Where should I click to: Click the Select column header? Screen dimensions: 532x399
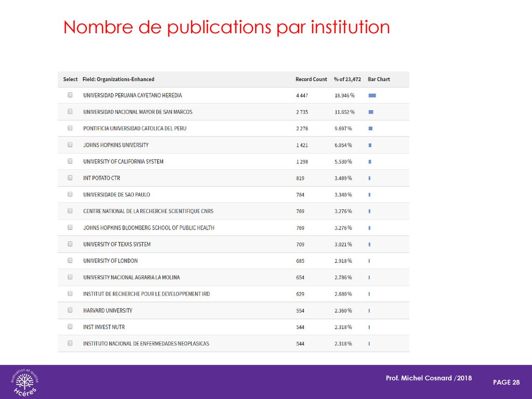tap(70, 79)
